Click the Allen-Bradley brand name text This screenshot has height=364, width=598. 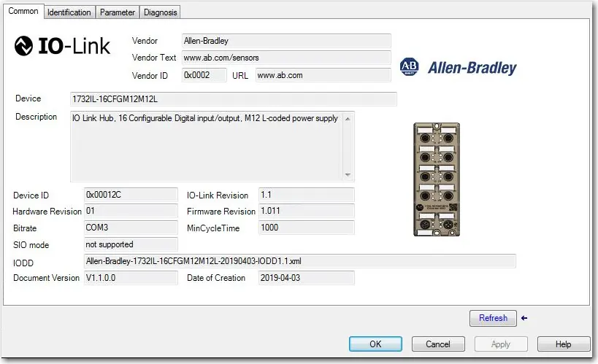472,68
